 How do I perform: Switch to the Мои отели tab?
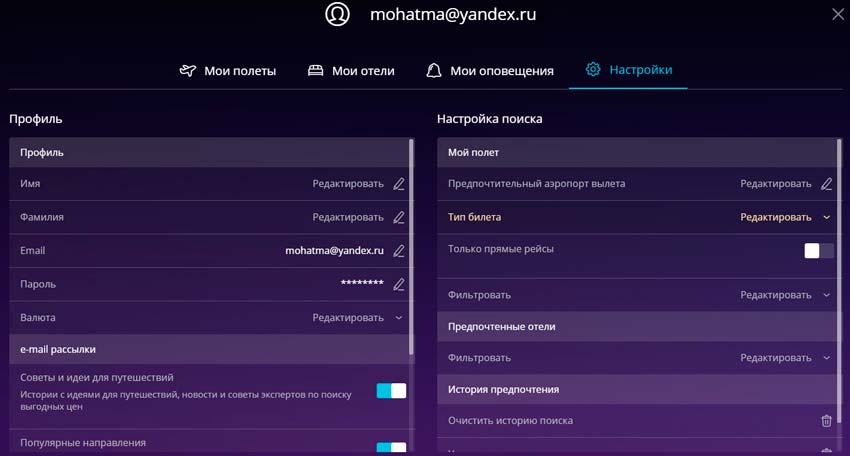(x=351, y=71)
